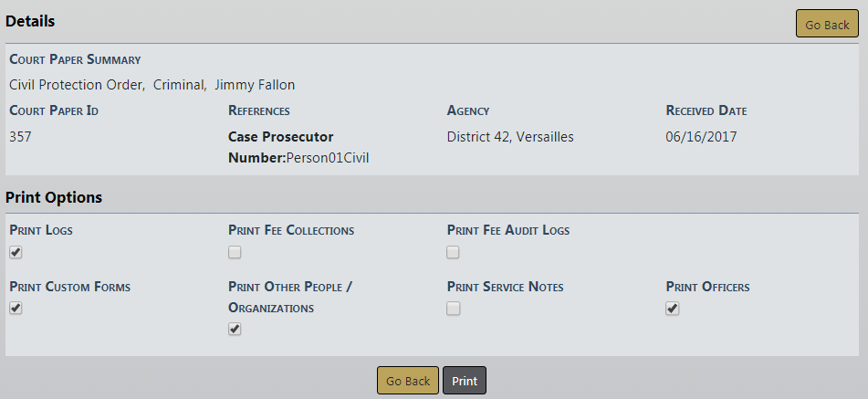Uncheck the Print Logs checkbox

point(16,252)
